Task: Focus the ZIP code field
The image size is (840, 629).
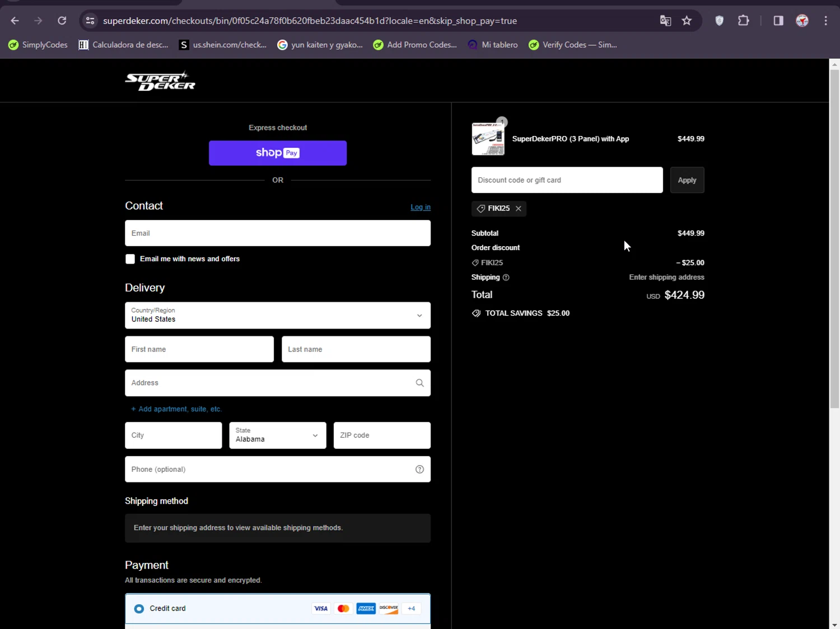Action: coord(382,435)
